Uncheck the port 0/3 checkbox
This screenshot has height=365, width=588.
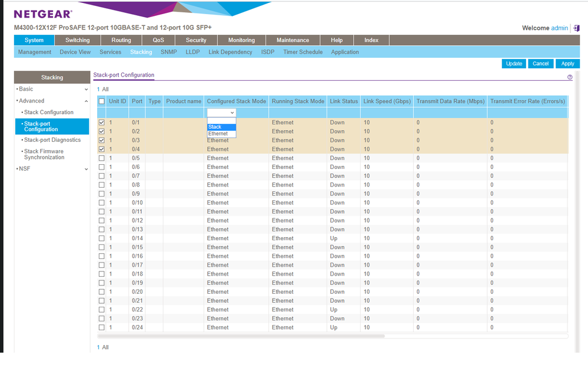point(102,140)
